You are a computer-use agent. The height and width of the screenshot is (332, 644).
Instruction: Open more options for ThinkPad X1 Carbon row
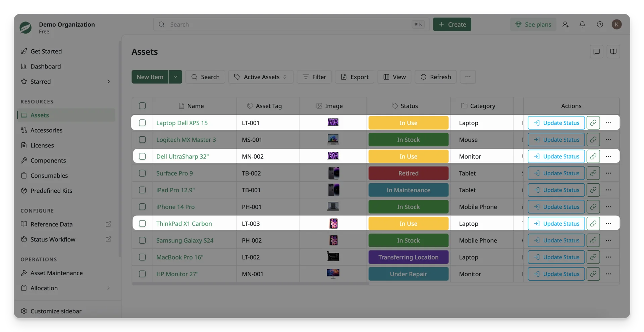pos(608,224)
